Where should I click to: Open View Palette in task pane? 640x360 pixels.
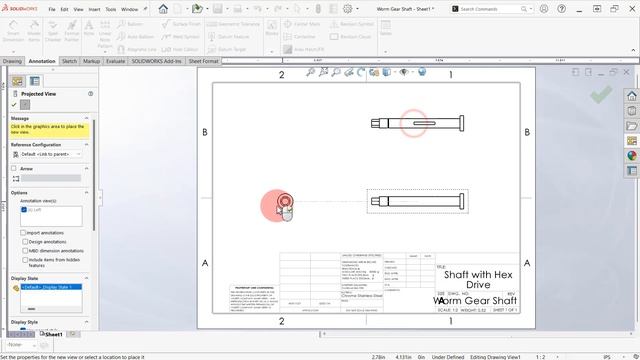pyautogui.click(x=632, y=141)
